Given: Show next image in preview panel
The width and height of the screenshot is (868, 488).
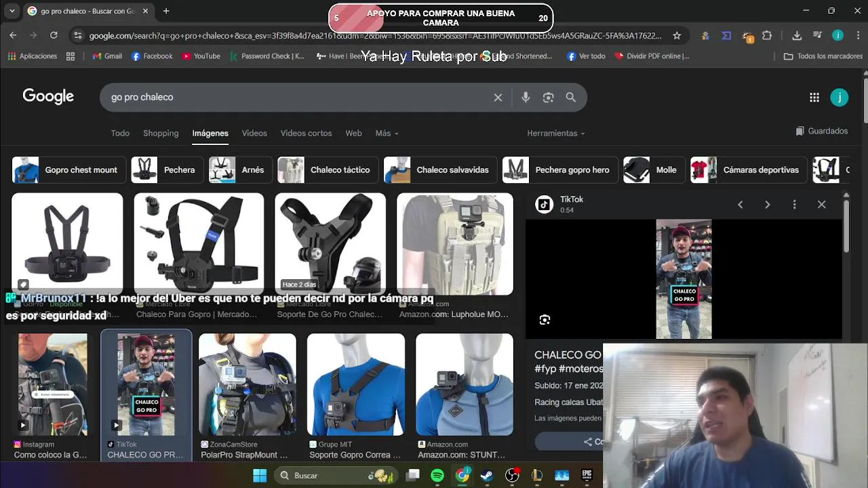Looking at the screenshot, I should click(768, 205).
